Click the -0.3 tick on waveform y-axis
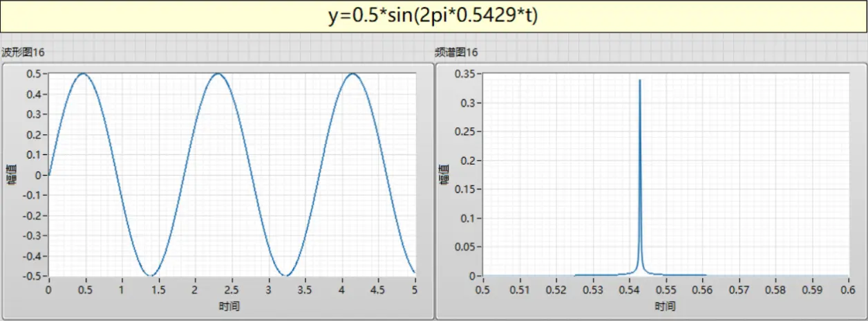Screen dimensions: 868x321 coord(34,236)
